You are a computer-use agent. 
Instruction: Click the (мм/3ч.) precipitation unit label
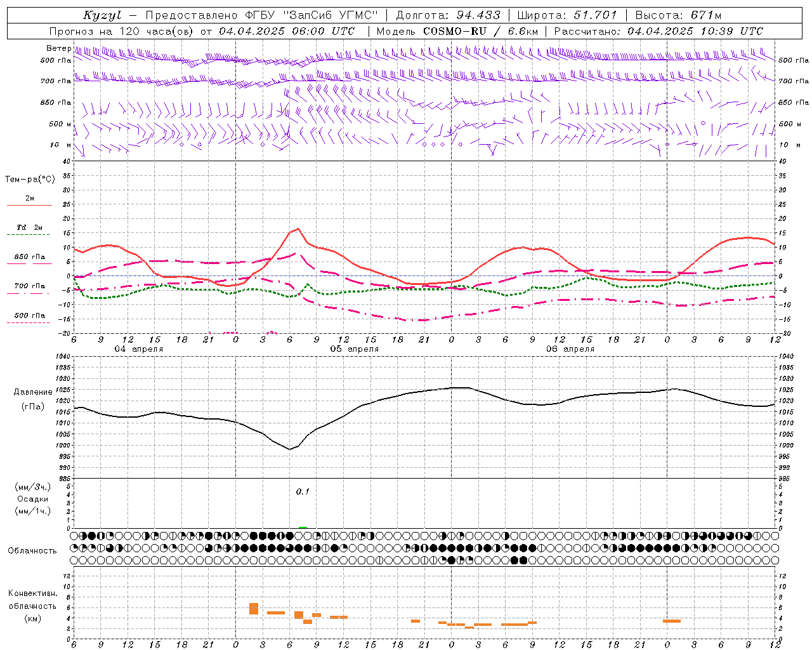tap(33, 487)
